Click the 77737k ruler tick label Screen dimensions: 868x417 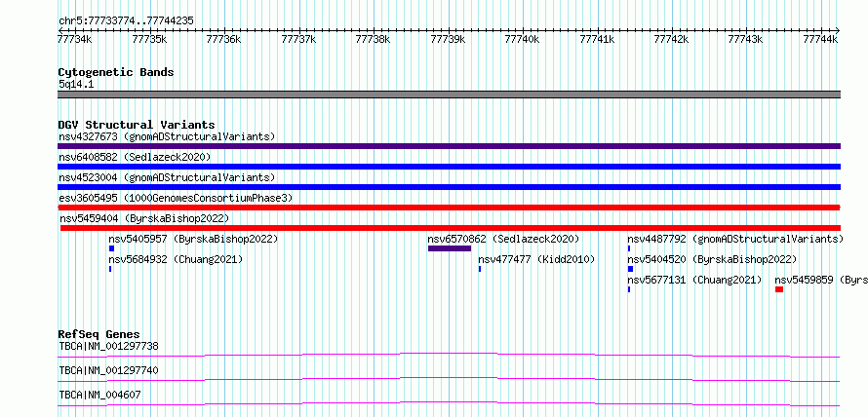tap(298, 39)
